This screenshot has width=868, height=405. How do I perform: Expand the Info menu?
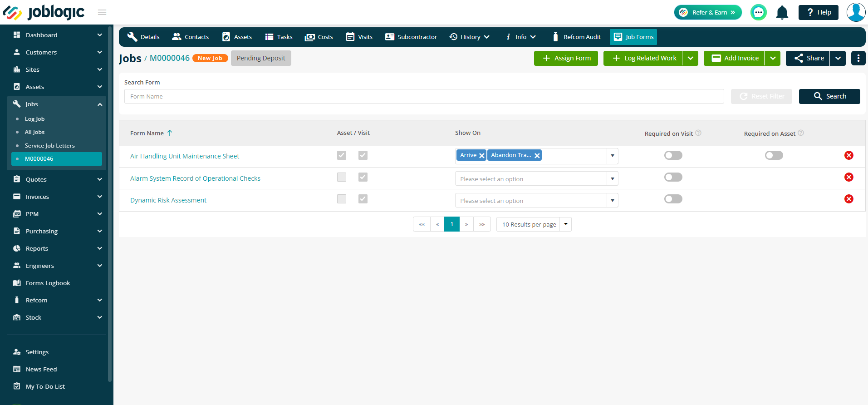tap(521, 37)
